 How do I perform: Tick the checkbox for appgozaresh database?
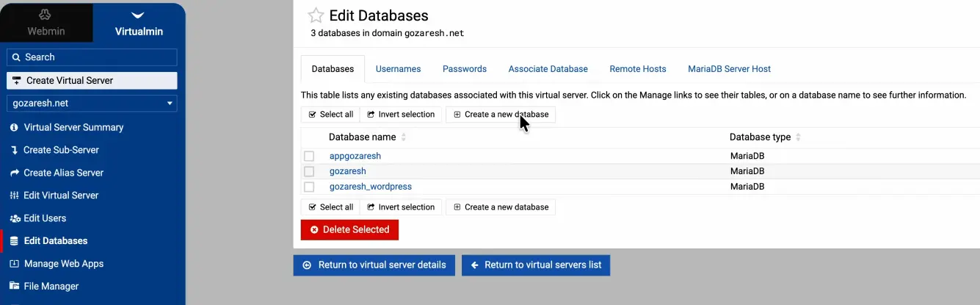(x=309, y=156)
